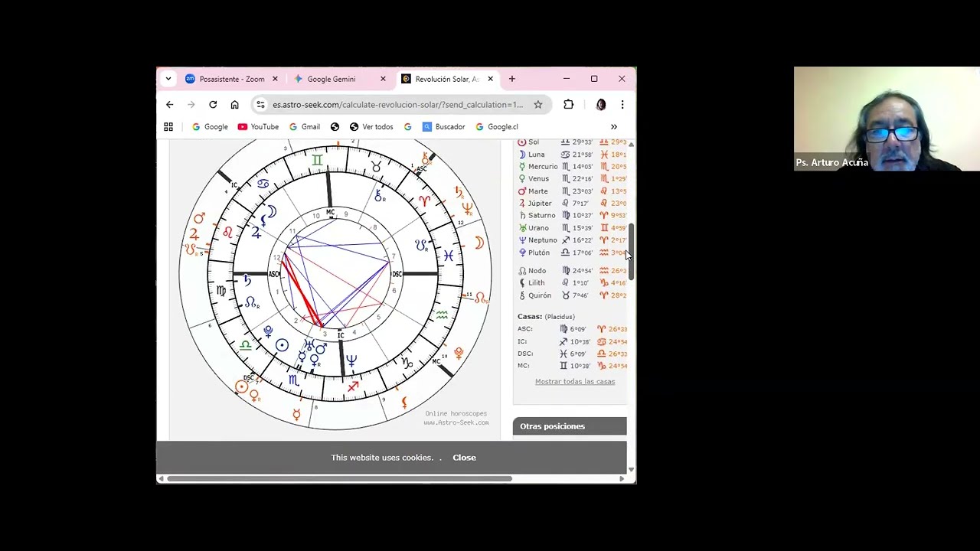The width and height of the screenshot is (980, 551).
Task: Open the Ver todos bookmark
Action: pyautogui.click(x=371, y=127)
